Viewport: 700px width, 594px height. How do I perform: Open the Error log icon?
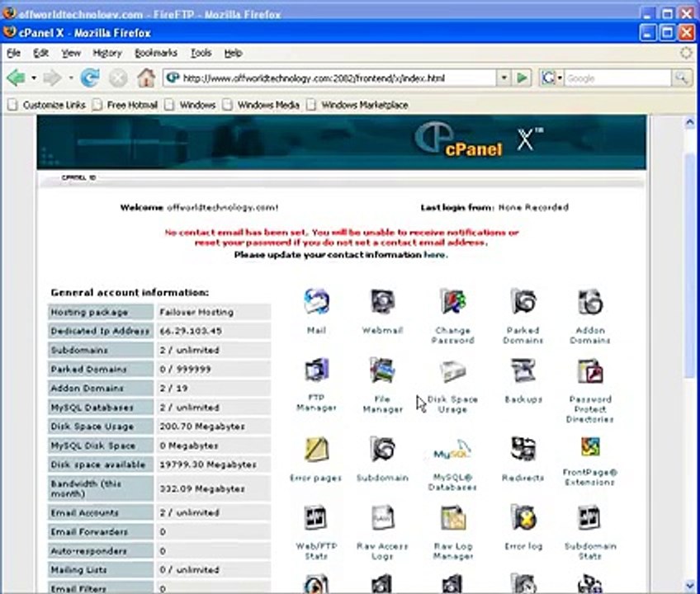click(x=523, y=517)
